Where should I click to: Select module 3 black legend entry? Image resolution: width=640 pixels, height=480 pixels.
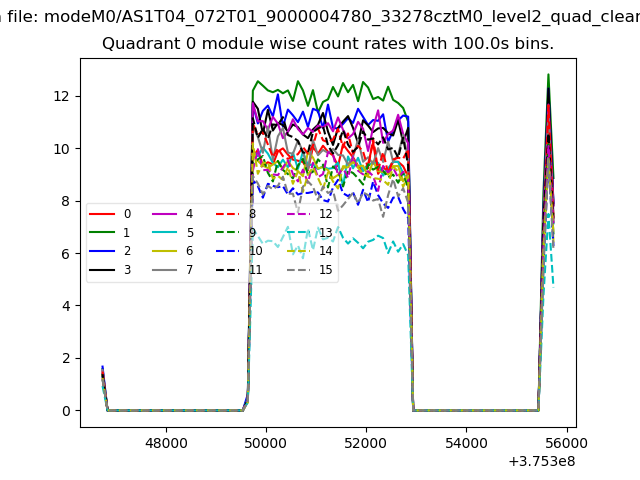pos(112,270)
